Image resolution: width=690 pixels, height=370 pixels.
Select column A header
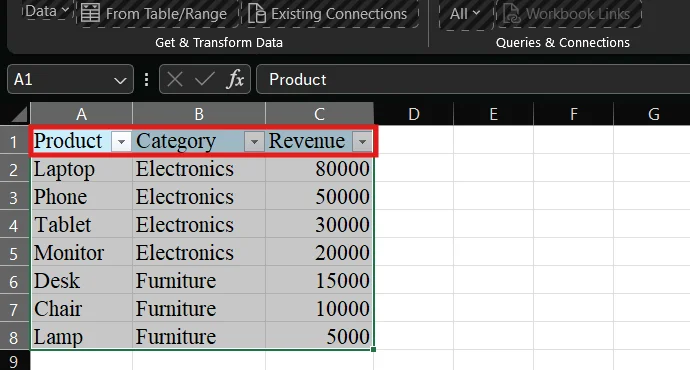(x=81, y=114)
